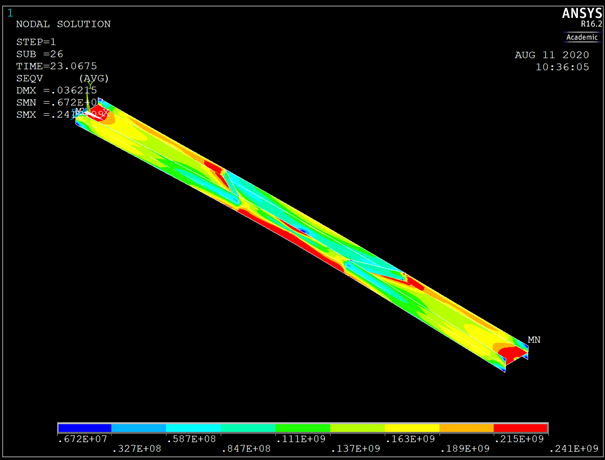This screenshot has width=605, height=460.
Task: Click the ANSYS logo in the corner
Action: [576, 14]
